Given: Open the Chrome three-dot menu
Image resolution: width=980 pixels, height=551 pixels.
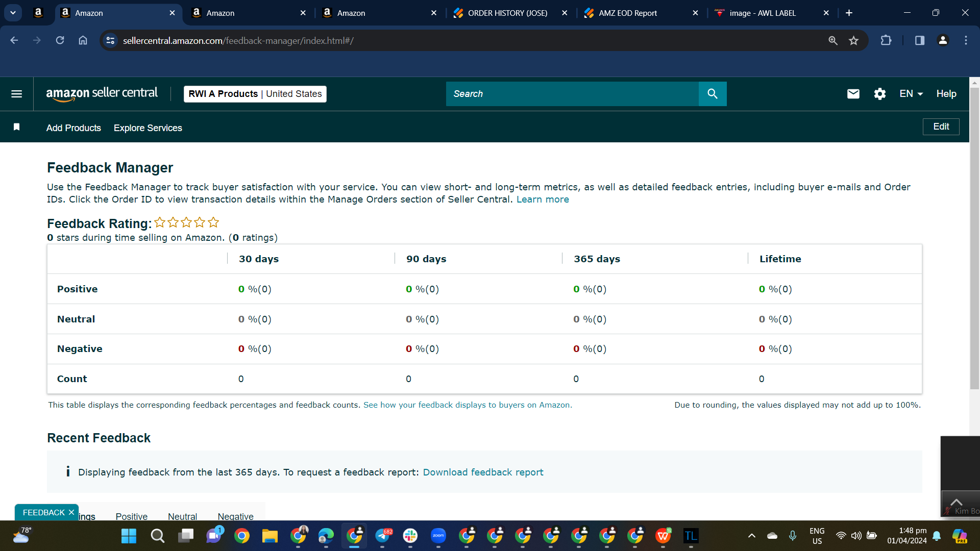Looking at the screenshot, I should 966,40.
